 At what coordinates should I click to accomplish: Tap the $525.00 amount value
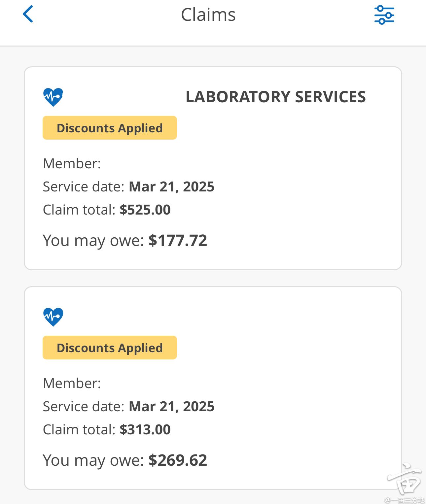145,210
